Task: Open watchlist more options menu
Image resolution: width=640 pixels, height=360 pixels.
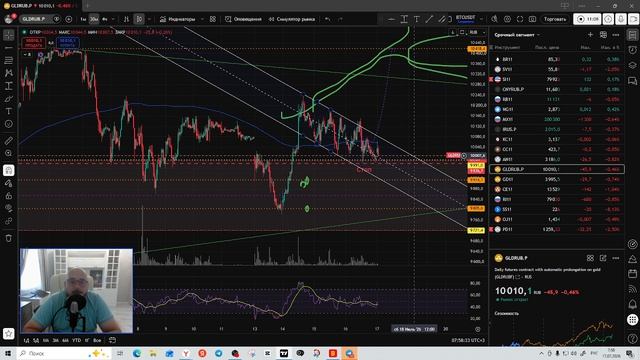Action: (616, 35)
